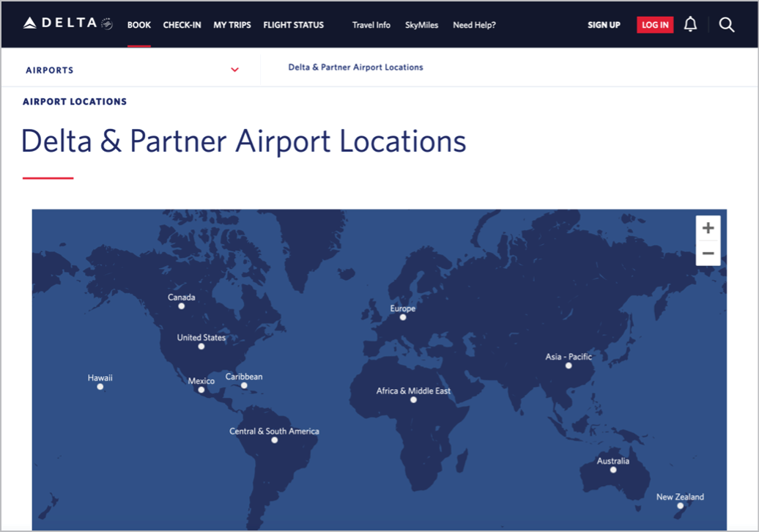Viewport: 759px width, 532px height.
Task: Click the SIGN UP link
Action: [x=604, y=24]
